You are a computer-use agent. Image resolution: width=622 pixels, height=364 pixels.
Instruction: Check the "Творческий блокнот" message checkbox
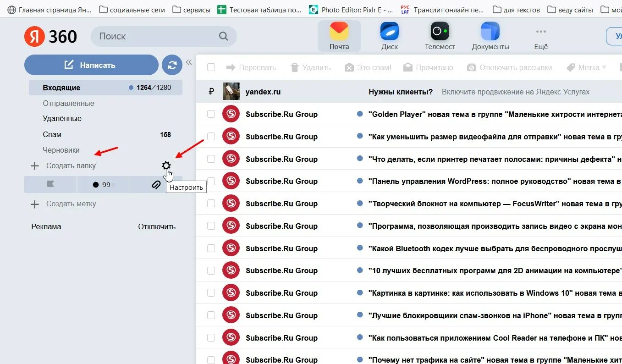(211, 204)
